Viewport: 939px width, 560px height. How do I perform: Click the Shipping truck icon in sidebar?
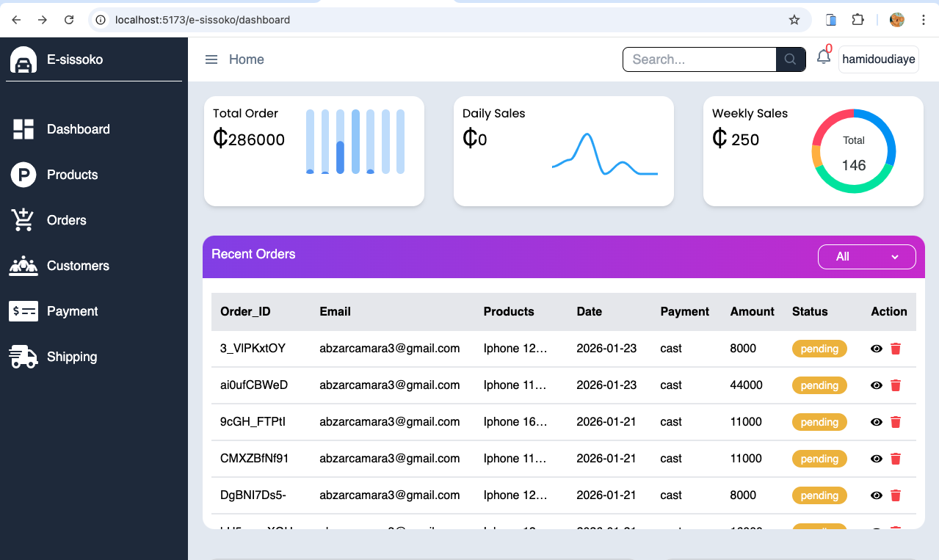pyautogui.click(x=23, y=357)
